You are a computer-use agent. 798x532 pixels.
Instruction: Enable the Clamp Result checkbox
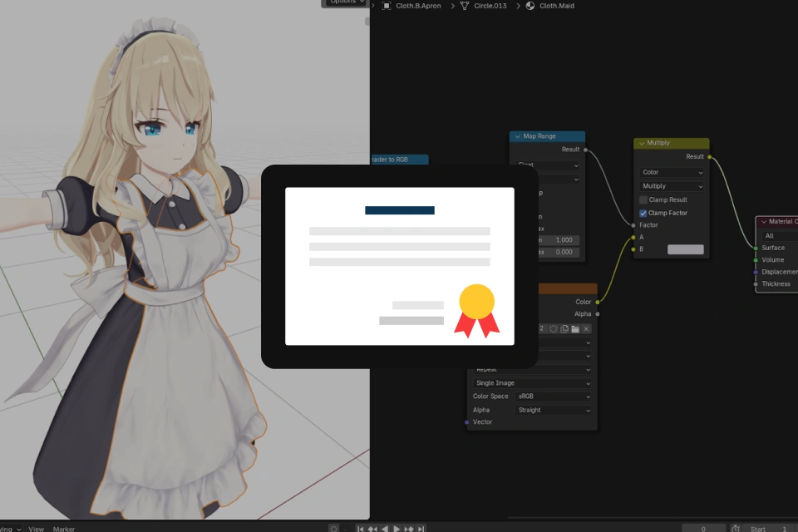coord(643,199)
